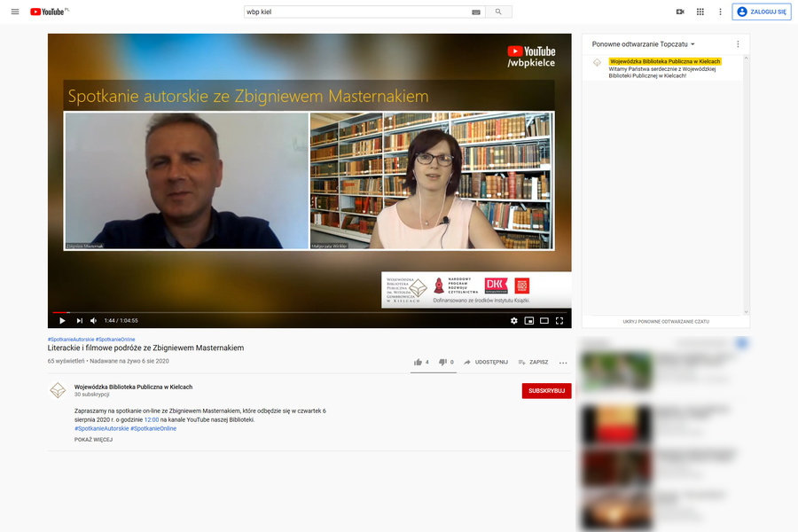Click the search magnifier button
Screen dimensions: 798x532
point(498,12)
